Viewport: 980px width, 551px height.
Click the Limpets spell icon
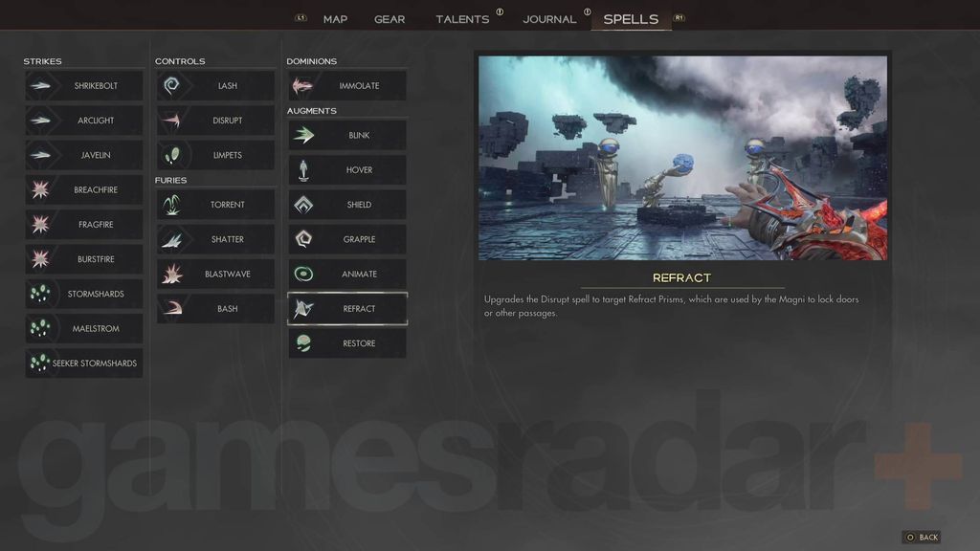172,155
